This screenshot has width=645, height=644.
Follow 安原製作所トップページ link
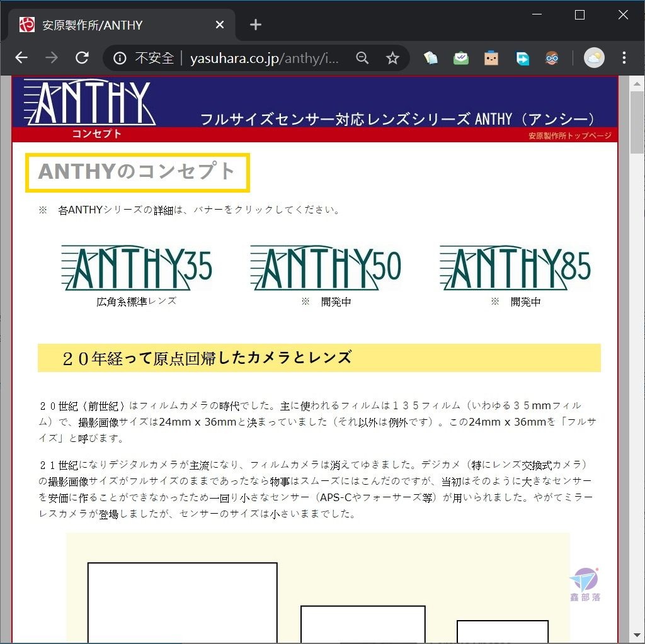coord(569,136)
